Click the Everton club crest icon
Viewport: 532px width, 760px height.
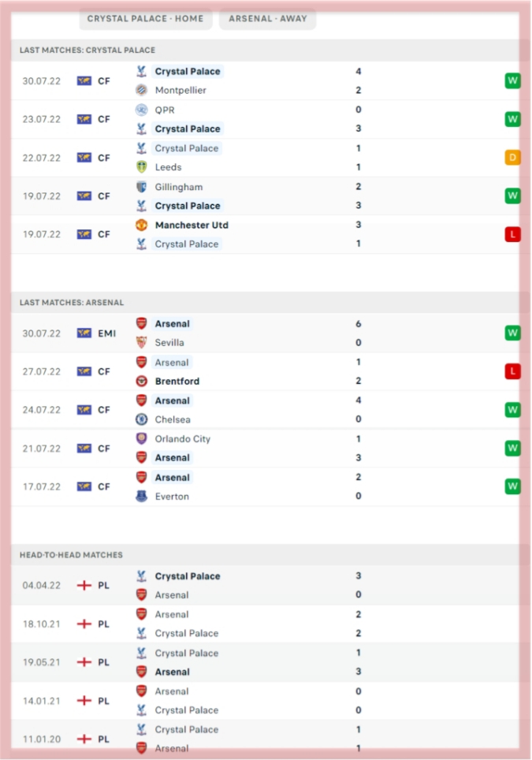pos(142,497)
